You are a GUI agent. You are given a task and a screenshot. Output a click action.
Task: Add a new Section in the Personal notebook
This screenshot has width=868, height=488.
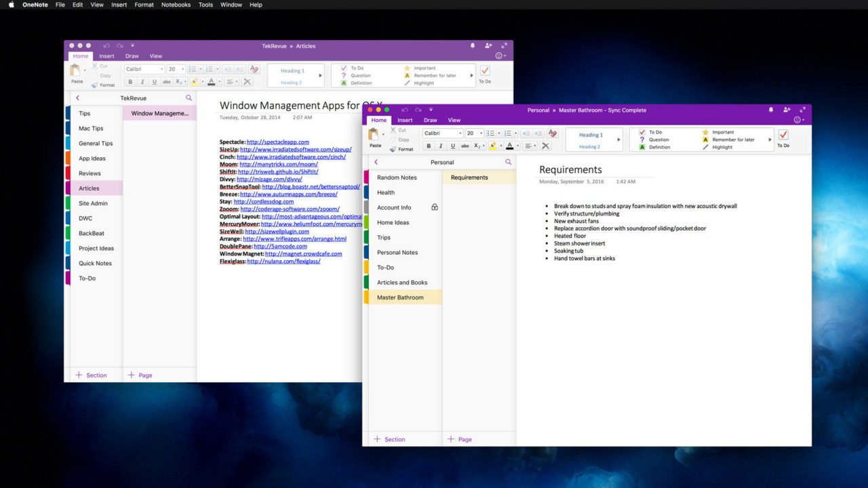[389, 439]
